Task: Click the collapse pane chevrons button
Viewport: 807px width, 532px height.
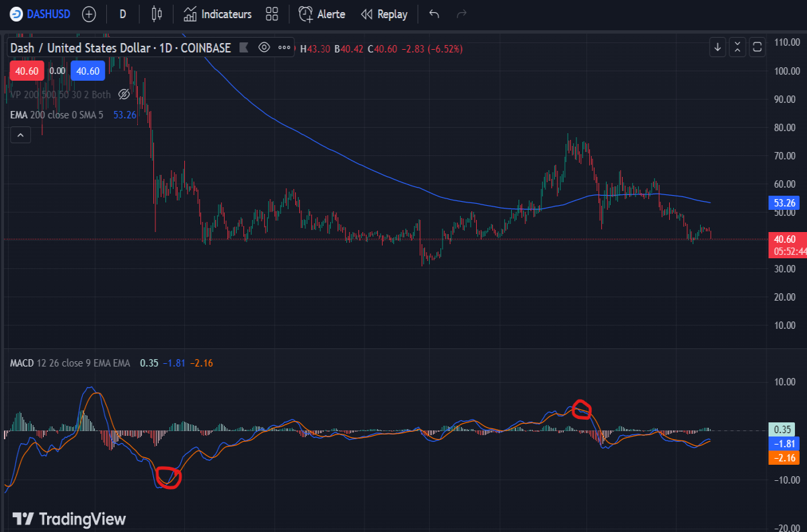Action: [x=738, y=47]
